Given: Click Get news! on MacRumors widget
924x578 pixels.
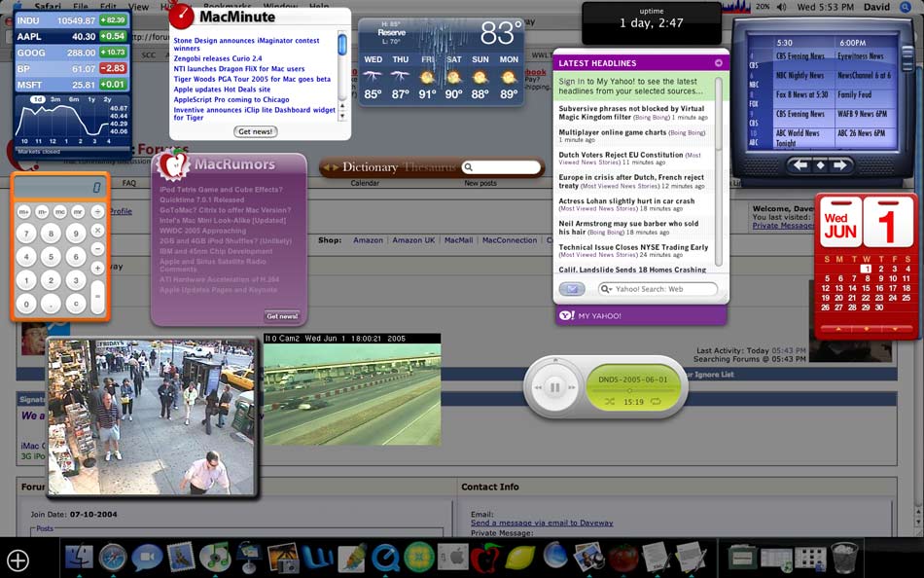Looking at the screenshot, I should (282, 316).
